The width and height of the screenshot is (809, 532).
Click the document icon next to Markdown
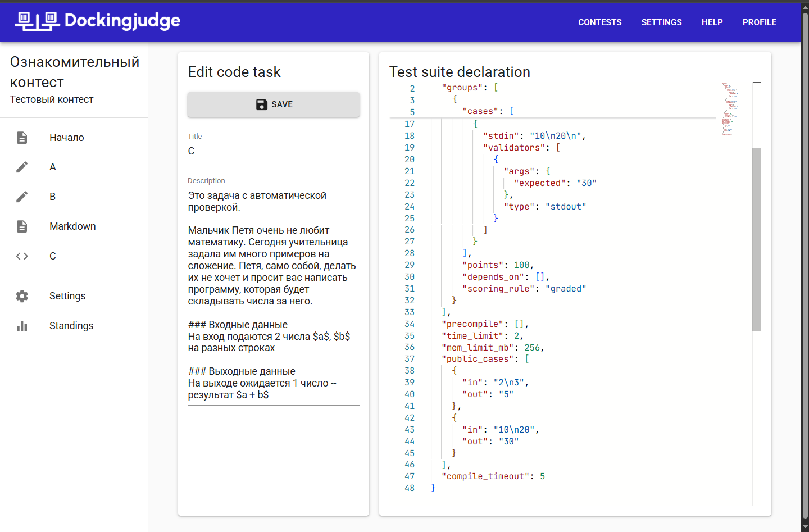pyautogui.click(x=22, y=226)
